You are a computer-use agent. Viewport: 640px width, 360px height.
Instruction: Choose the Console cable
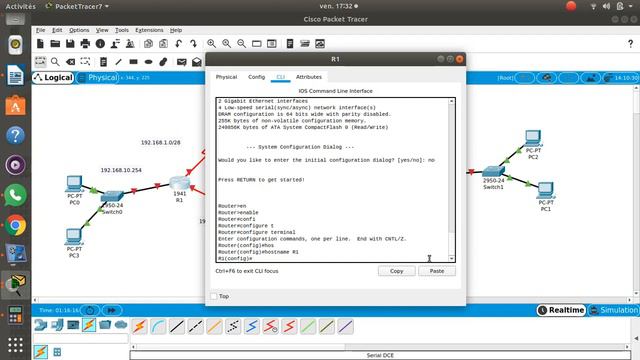[158, 327]
